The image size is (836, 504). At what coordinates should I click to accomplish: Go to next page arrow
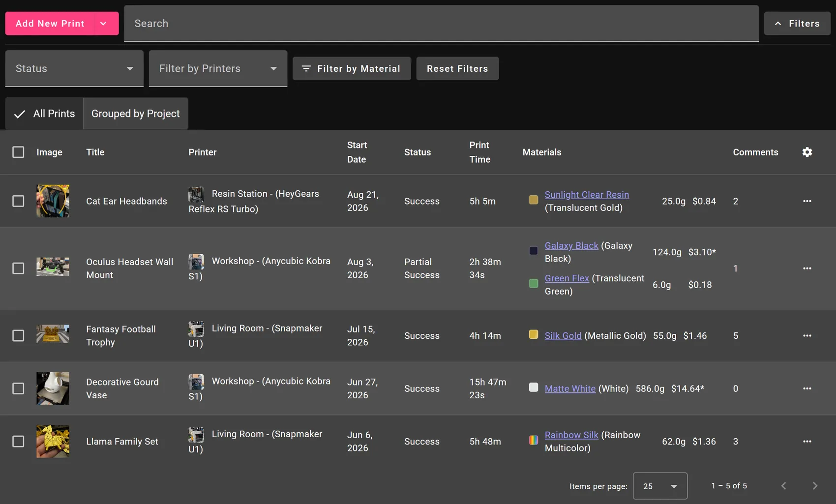[x=815, y=486]
